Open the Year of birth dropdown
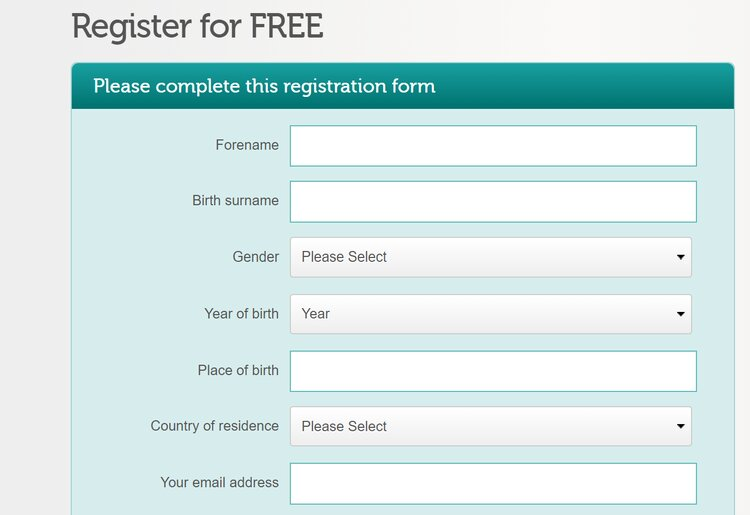 [490, 314]
